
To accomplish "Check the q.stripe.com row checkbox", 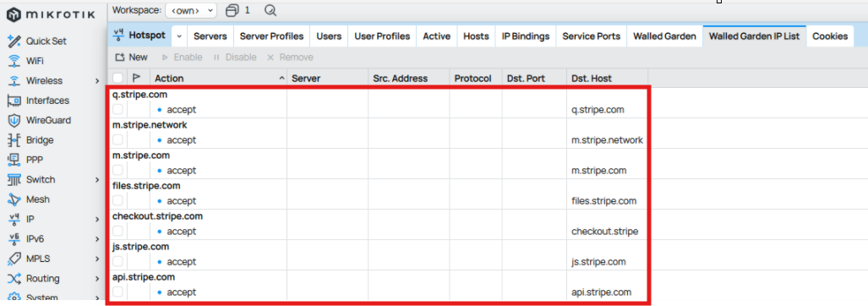I will (118, 110).
